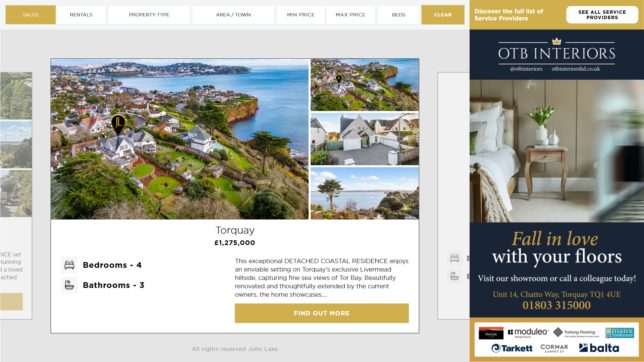Click the JL map pin on main aerial photo
Viewport: 644px width, 362px height.
coord(118,124)
